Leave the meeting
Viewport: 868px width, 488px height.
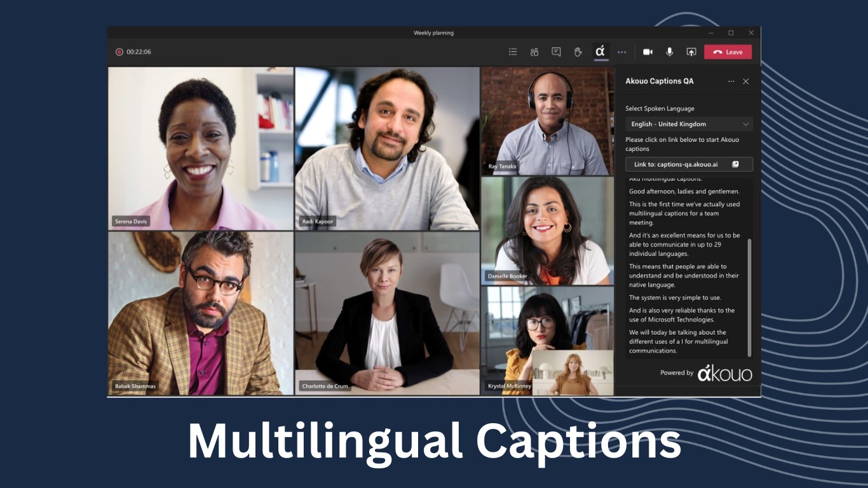click(x=728, y=52)
